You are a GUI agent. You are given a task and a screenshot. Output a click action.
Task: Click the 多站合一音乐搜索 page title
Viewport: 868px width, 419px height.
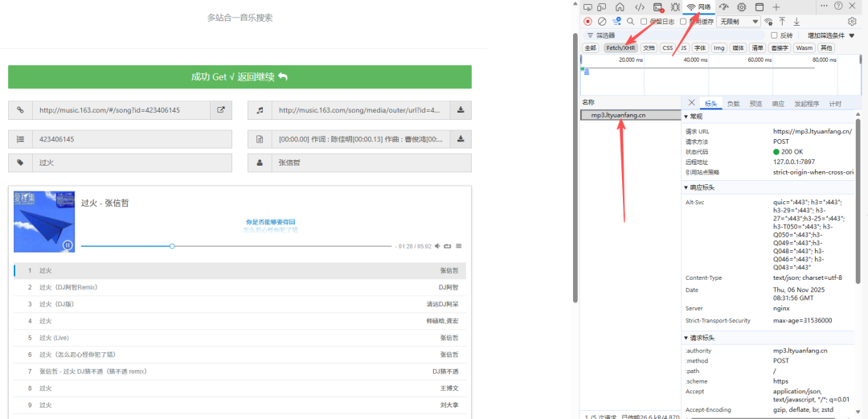click(240, 18)
